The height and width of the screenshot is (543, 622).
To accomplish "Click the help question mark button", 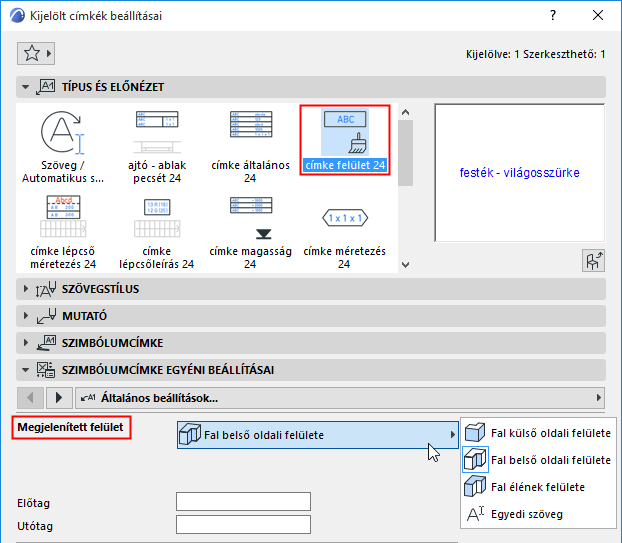I will coord(551,16).
